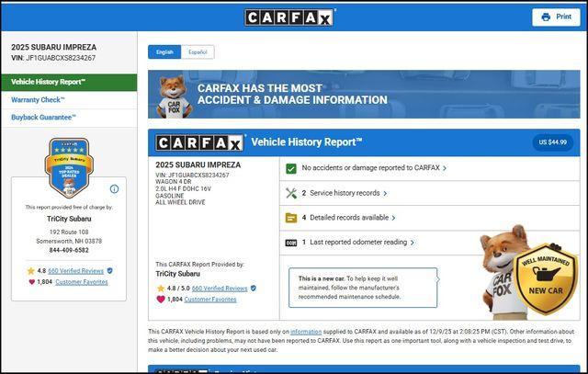Click the Car Fox banner mascot
The image size is (588, 374).
click(175, 96)
